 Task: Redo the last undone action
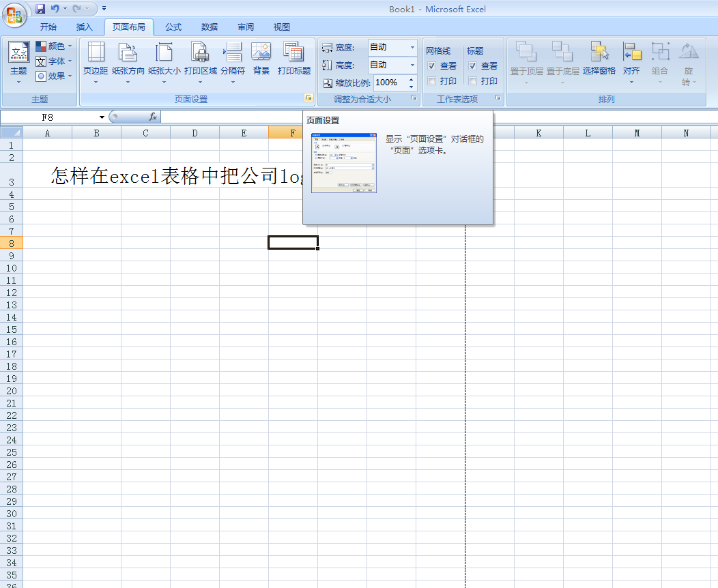point(77,9)
